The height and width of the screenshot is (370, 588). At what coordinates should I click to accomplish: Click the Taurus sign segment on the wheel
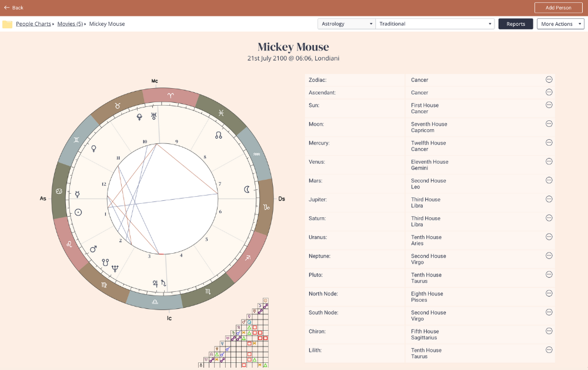[x=118, y=106]
